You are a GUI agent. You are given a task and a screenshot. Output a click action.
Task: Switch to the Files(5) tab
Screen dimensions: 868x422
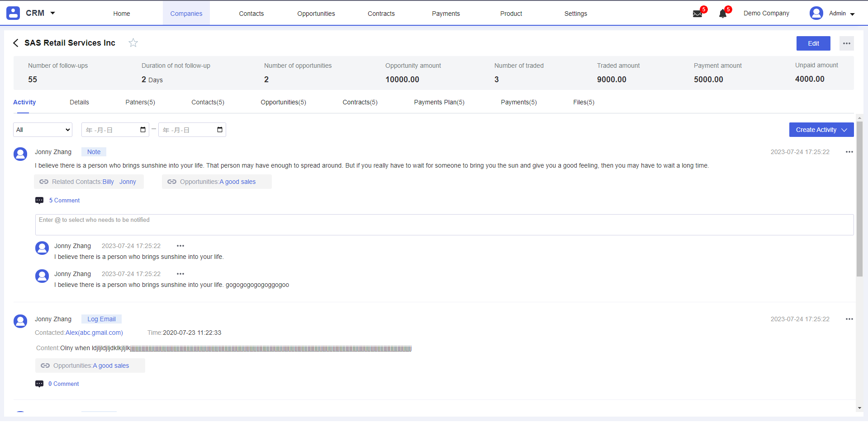pyautogui.click(x=584, y=102)
